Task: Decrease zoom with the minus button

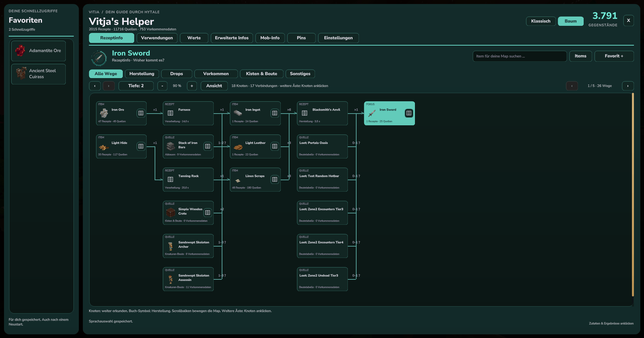Action: (162, 86)
